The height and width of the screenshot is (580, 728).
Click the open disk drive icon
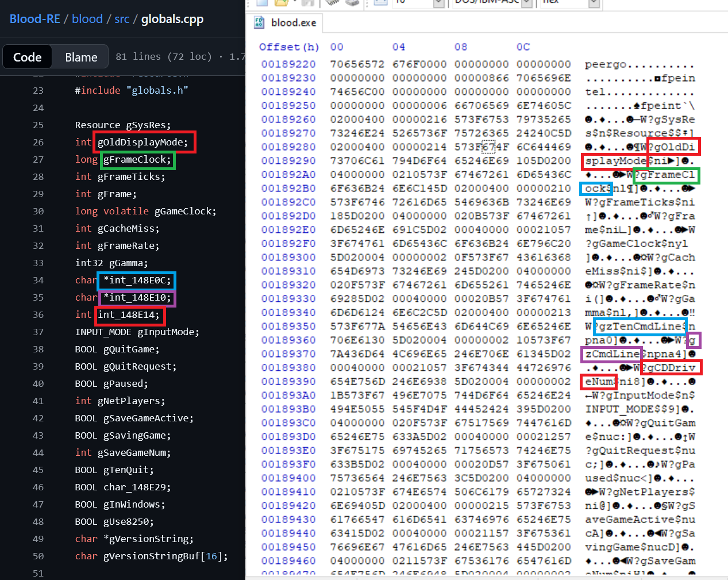click(x=353, y=2)
